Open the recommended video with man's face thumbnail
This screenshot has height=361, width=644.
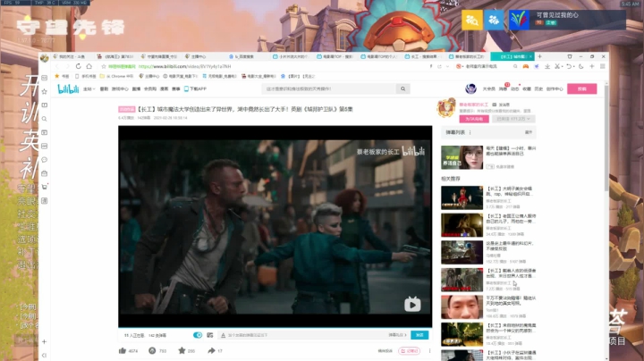(462, 306)
